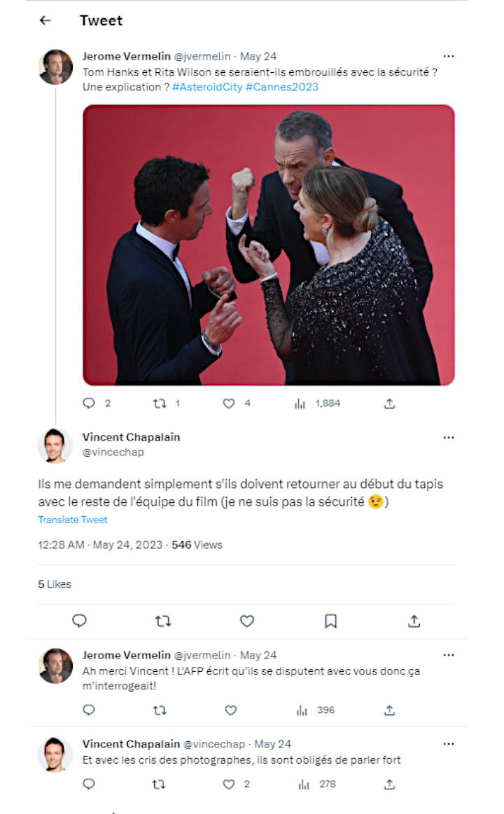The height and width of the screenshot is (814, 504).
Task: Go back using the arrow icon
Action: [x=45, y=20]
